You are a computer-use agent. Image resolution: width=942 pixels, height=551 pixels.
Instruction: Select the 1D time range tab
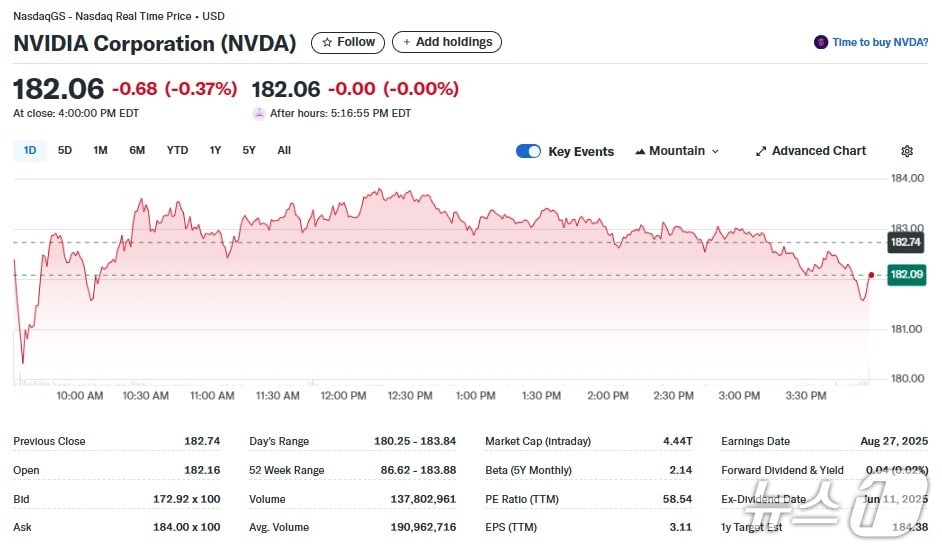[30, 150]
